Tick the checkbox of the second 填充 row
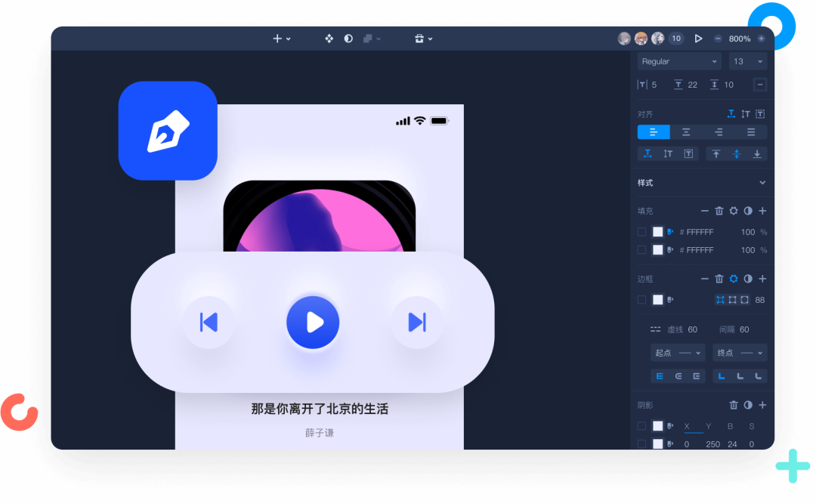The height and width of the screenshot is (504, 816). (x=641, y=250)
